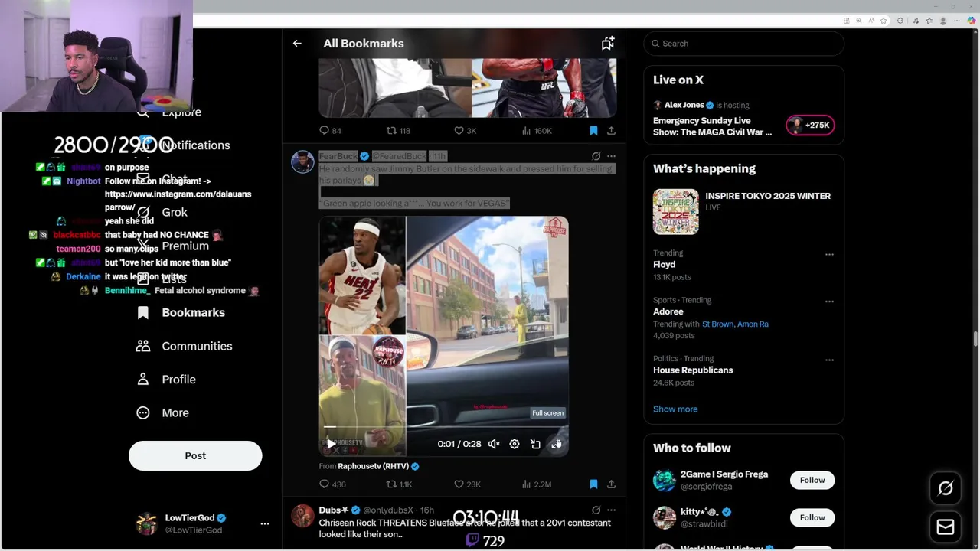Screen dimensions: 980x551
Task: Like the post with 3K likes
Action: [x=465, y=131]
